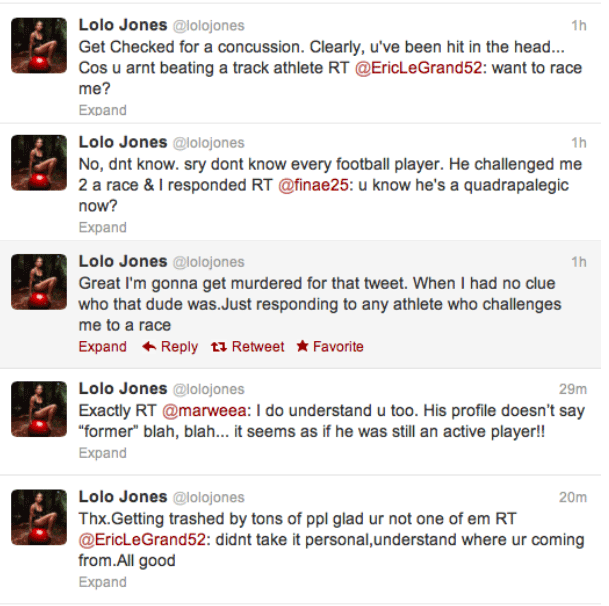
Task: Open avatar on the concussion tweet
Action: coord(39,45)
